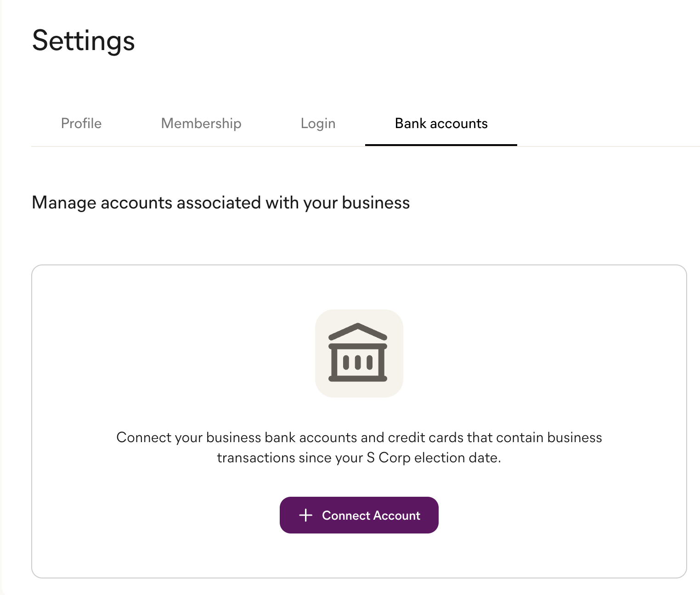Click the "Connect Account" button label text

[371, 516]
